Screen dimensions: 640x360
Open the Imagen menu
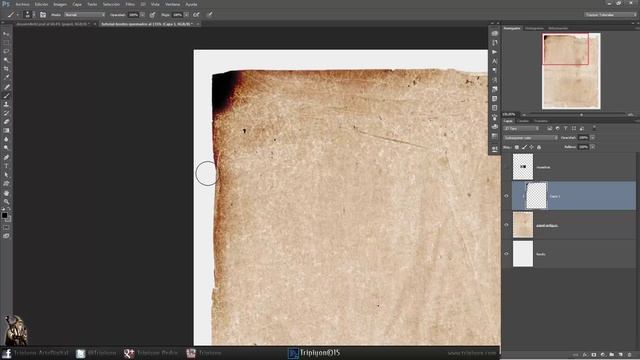tap(60, 4)
